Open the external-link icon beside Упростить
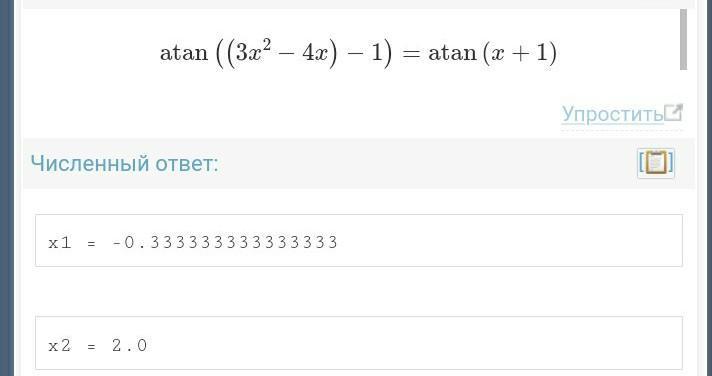This screenshot has width=712, height=376. (x=673, y=113)
